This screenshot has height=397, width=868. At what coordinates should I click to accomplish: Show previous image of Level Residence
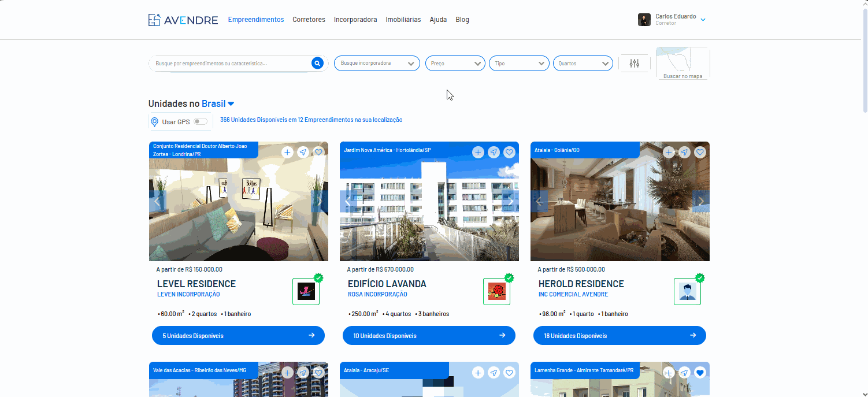[158, 201]
